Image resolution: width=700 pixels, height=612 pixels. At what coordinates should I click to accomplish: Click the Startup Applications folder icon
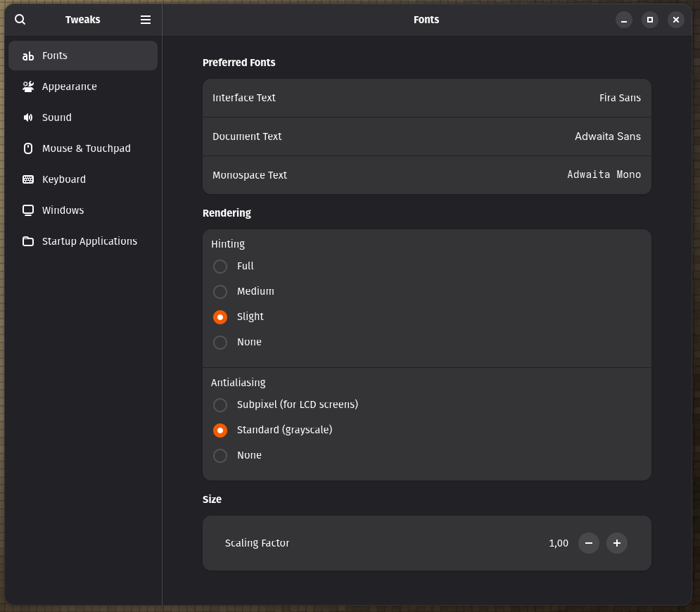pos(28,241)
